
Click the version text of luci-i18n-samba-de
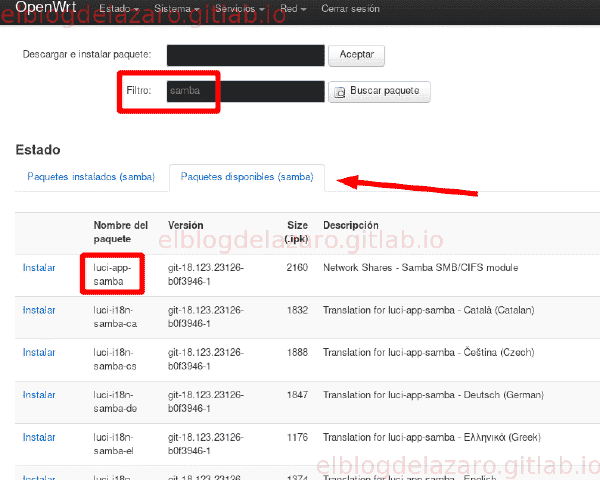coord(205,402)
